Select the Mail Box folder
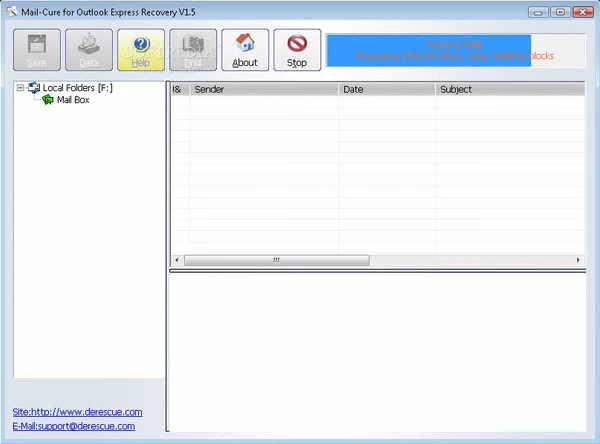 click(x=73, y=100)
